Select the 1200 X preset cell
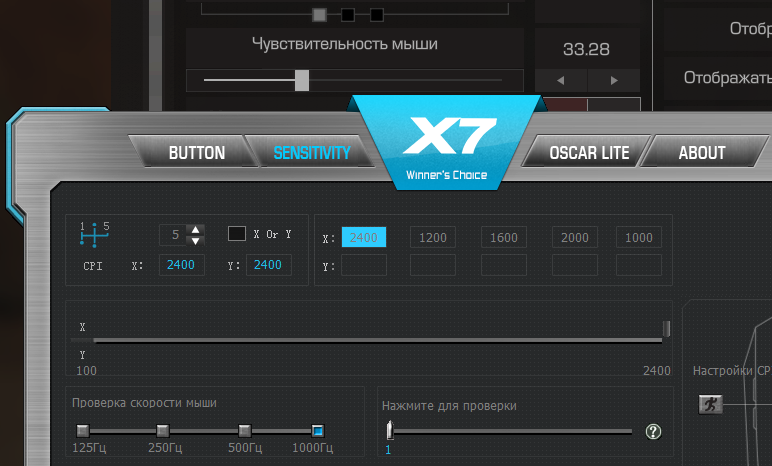The width and height of the screenshot is (772, 466). [433, 237]
